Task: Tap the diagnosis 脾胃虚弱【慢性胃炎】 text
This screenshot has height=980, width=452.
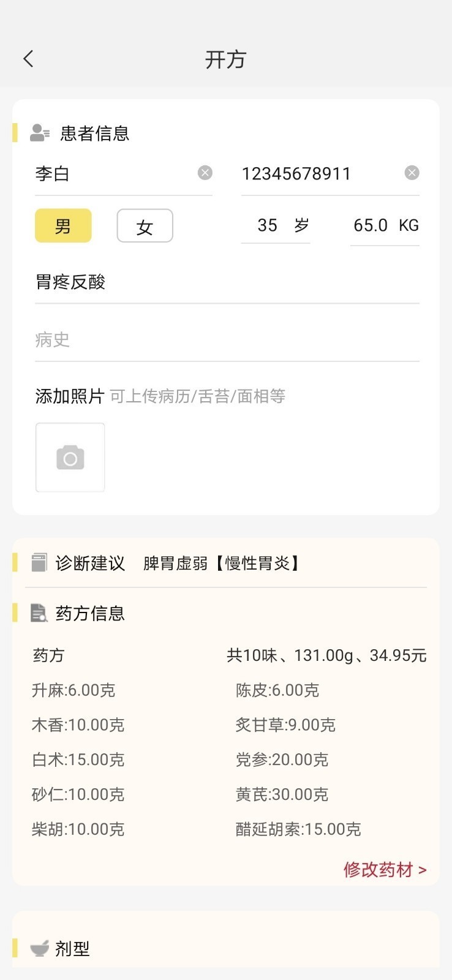Action: [222, 563]
